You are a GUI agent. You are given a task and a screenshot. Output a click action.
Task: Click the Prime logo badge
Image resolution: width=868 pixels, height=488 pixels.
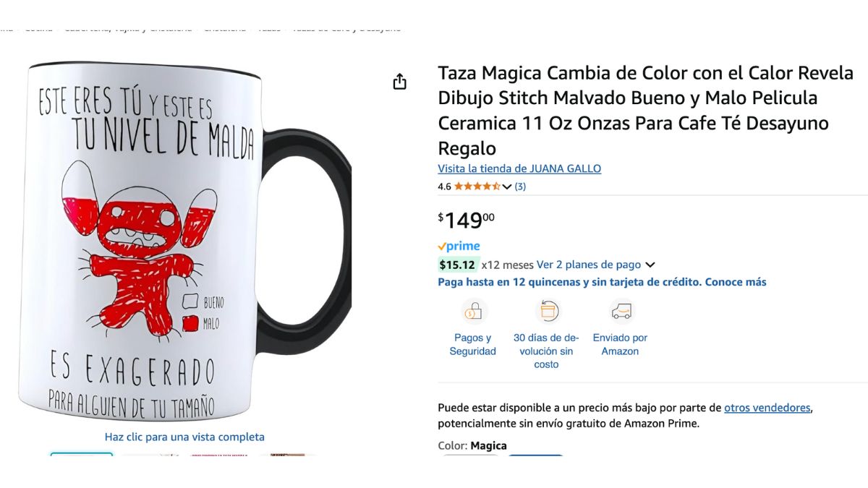pyautogui.click(x=459, y=246)
